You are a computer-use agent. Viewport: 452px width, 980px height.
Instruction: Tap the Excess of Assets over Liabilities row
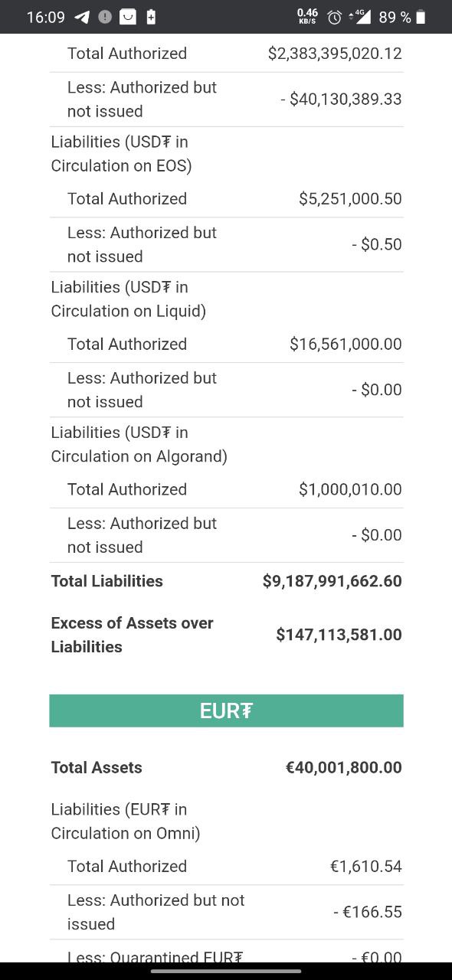226,635
